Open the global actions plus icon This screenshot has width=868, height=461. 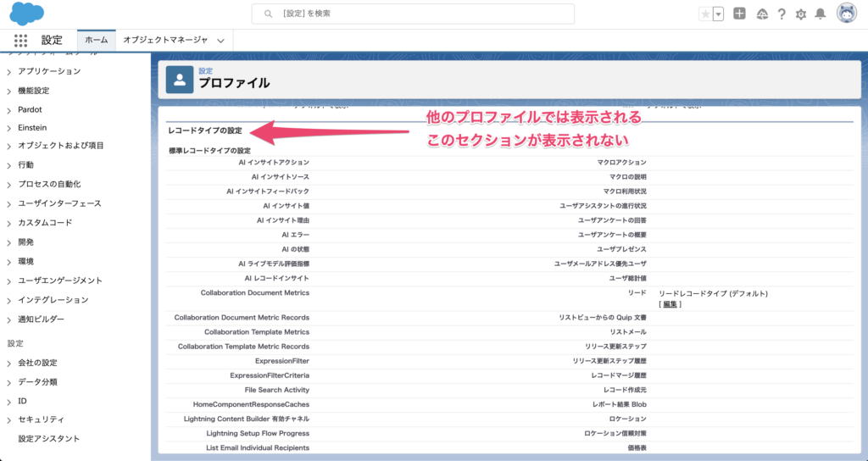739,14
